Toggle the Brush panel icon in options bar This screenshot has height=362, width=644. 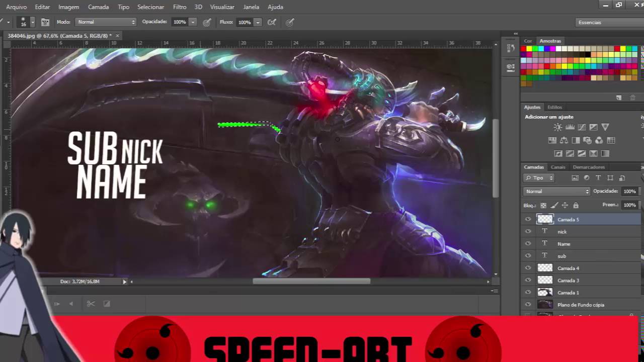point(45,22)
